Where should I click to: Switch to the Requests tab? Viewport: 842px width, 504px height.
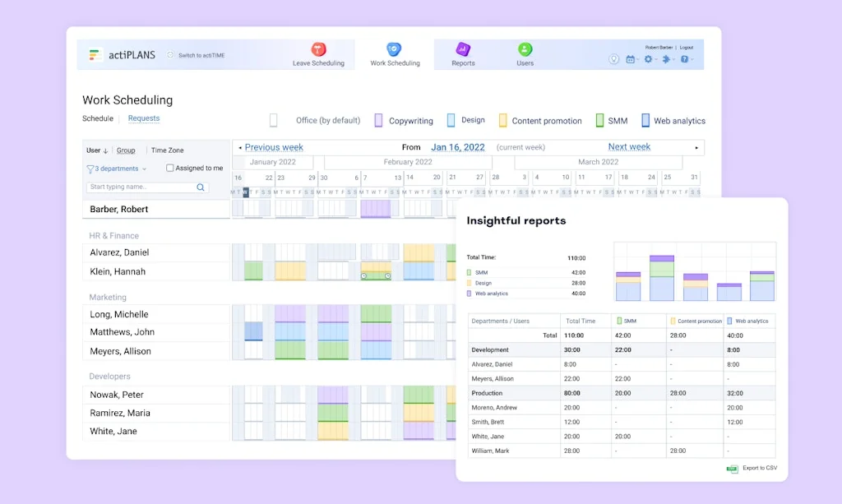click(143, 118)
